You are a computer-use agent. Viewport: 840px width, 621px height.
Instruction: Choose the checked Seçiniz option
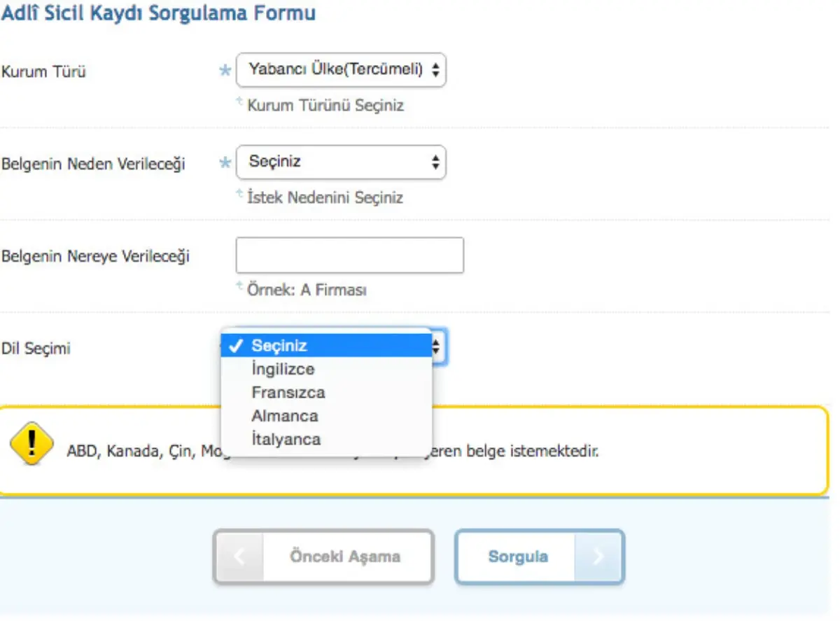[279, 345]
